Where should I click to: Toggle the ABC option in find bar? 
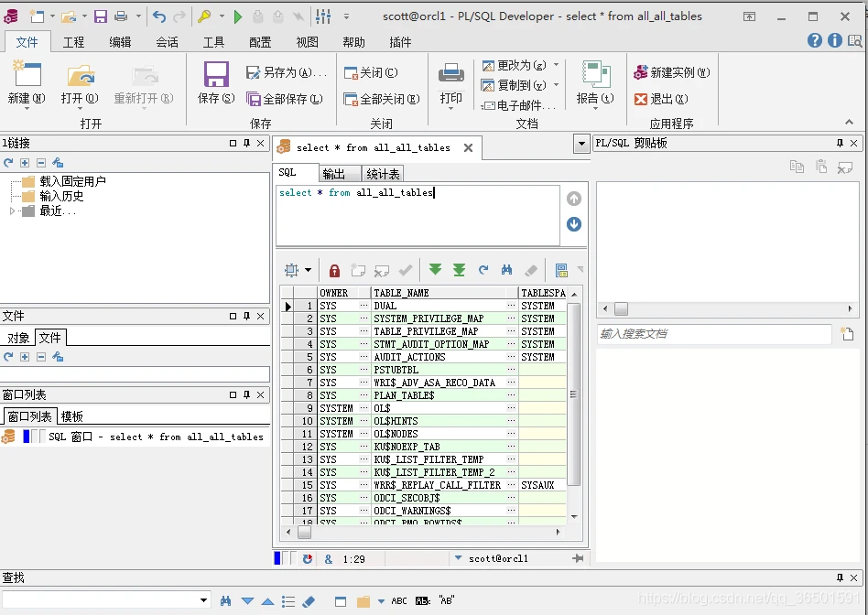[x=399, y=601]
